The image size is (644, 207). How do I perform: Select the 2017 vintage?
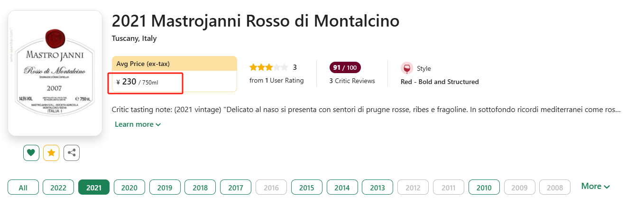pyautogui.click(x=236, y=188)
